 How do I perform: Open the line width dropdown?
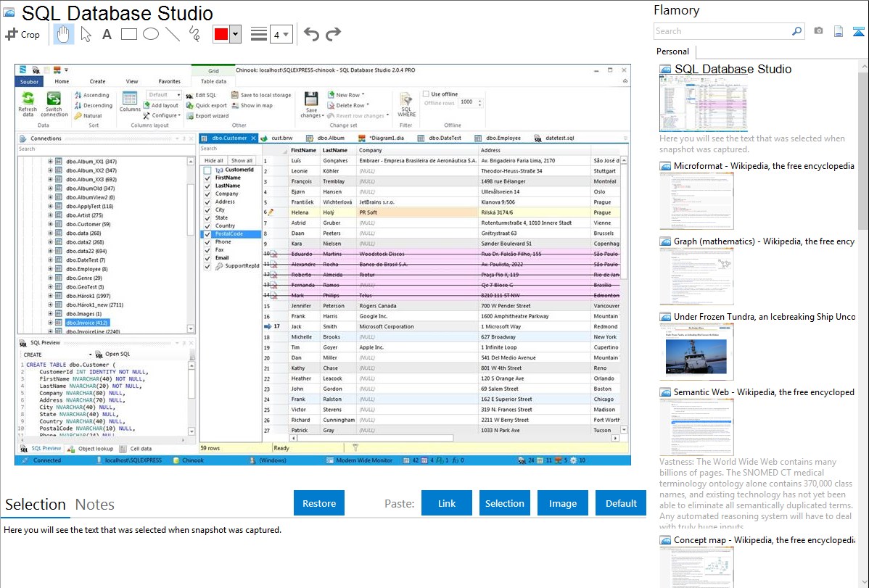click(x=281, y=34)
